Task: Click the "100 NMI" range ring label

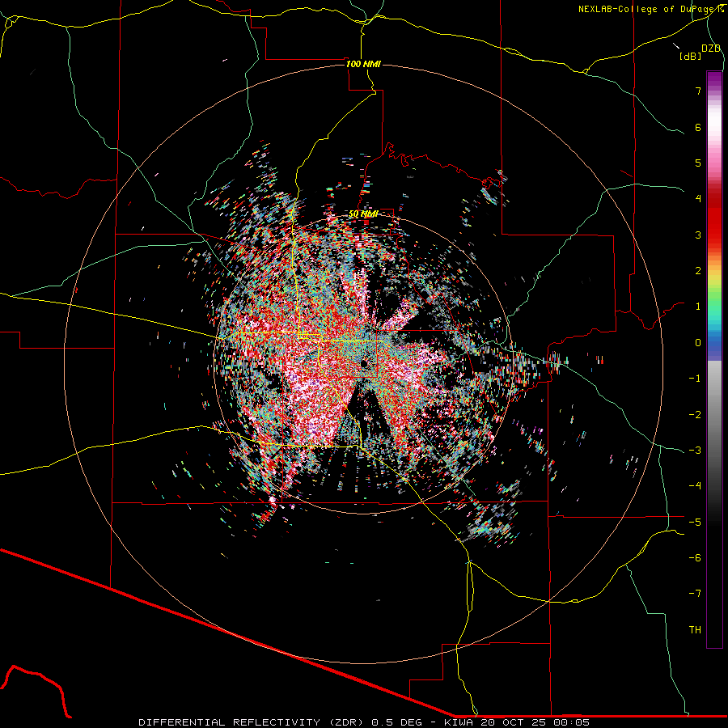Action: [363, 64]
